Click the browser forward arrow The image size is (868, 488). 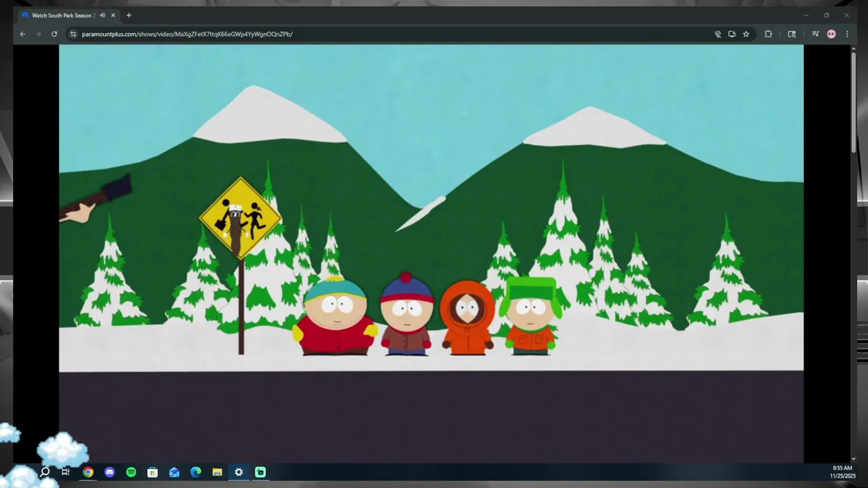pos(38,34)
